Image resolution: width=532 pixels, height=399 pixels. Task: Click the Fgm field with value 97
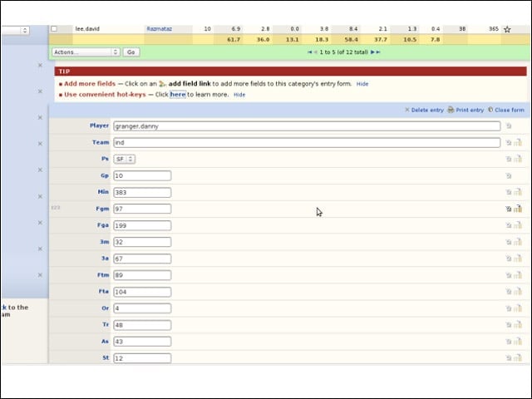coord(142,209)
